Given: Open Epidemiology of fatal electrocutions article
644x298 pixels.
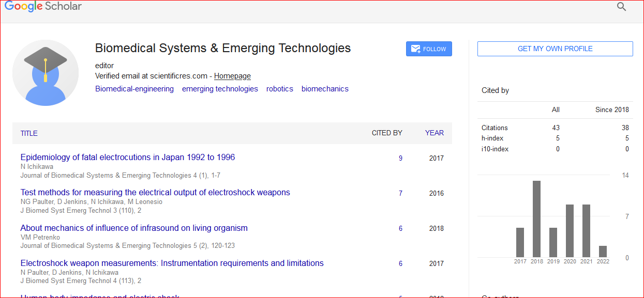Looking at the screenshot, I should [x=128, y=157].
